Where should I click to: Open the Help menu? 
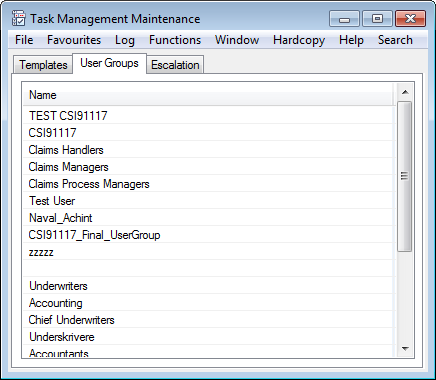click(351, 40)
